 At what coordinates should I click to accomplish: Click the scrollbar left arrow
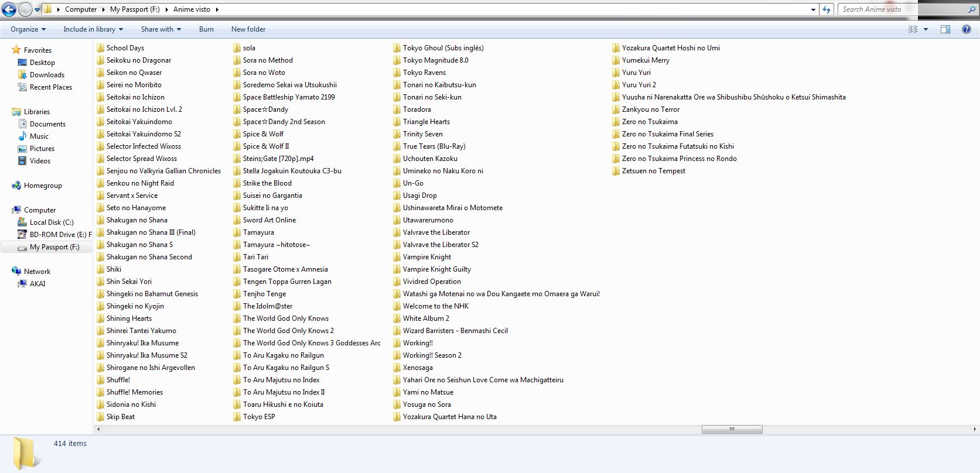[98, 430]
